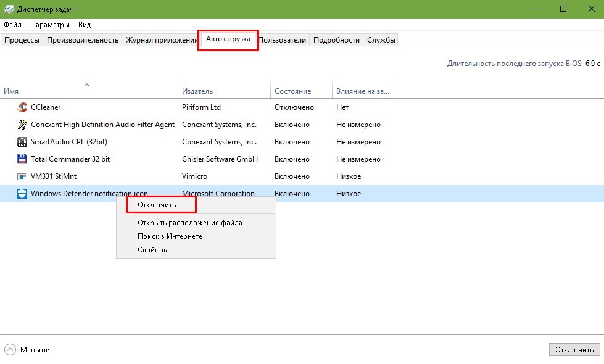This screenshot has width=604, height=364.
Task: Click the Conexant High Definition Audio Filter Agent icon
Action: [x=22, y=125]
